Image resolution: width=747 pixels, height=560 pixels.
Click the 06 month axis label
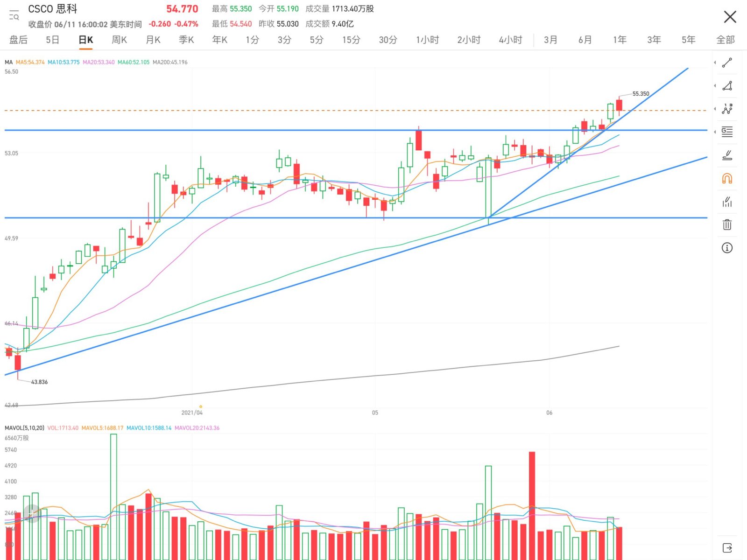click(549, 413)
